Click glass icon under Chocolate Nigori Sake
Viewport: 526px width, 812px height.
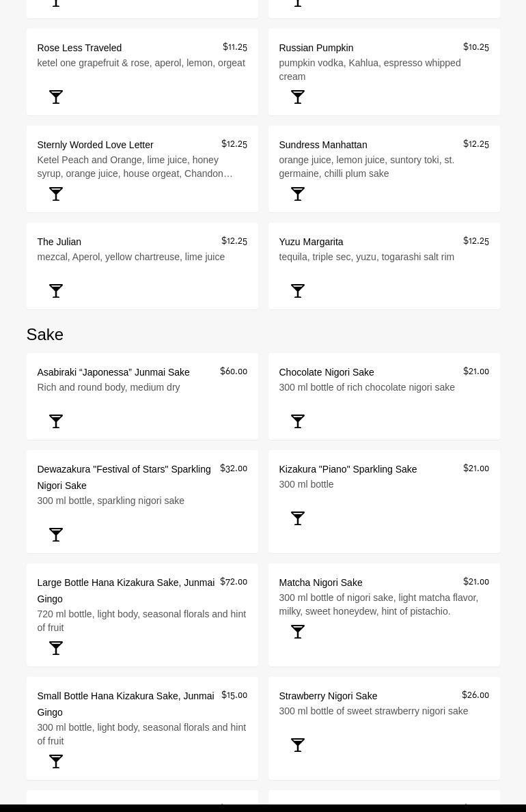point(298,421)
